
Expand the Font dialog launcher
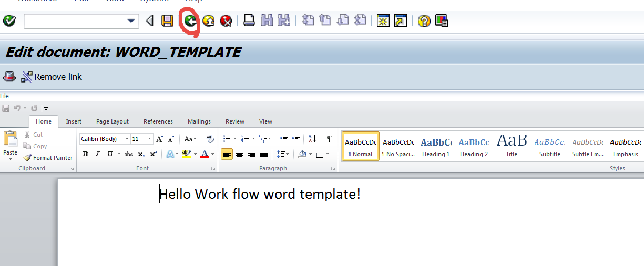pos(213,169)
